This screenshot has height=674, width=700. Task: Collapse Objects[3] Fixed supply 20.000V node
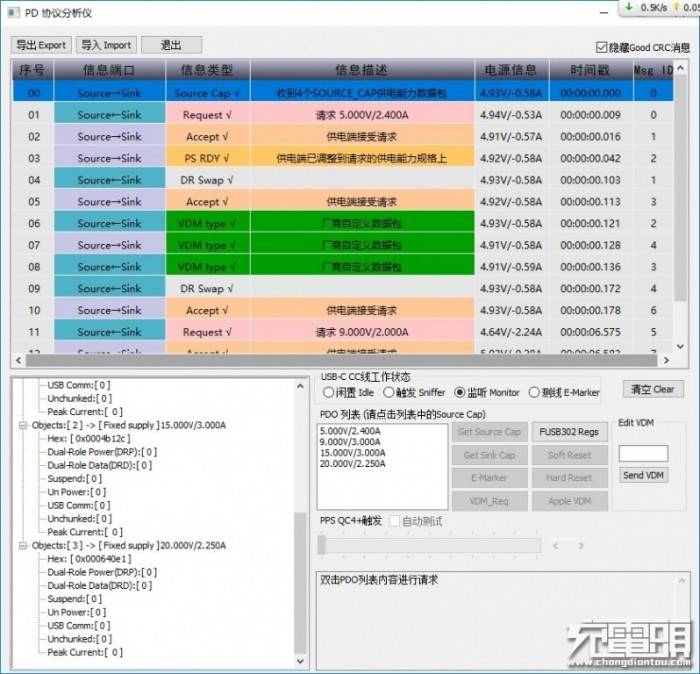pyautogui.click(x=23, y=545)
